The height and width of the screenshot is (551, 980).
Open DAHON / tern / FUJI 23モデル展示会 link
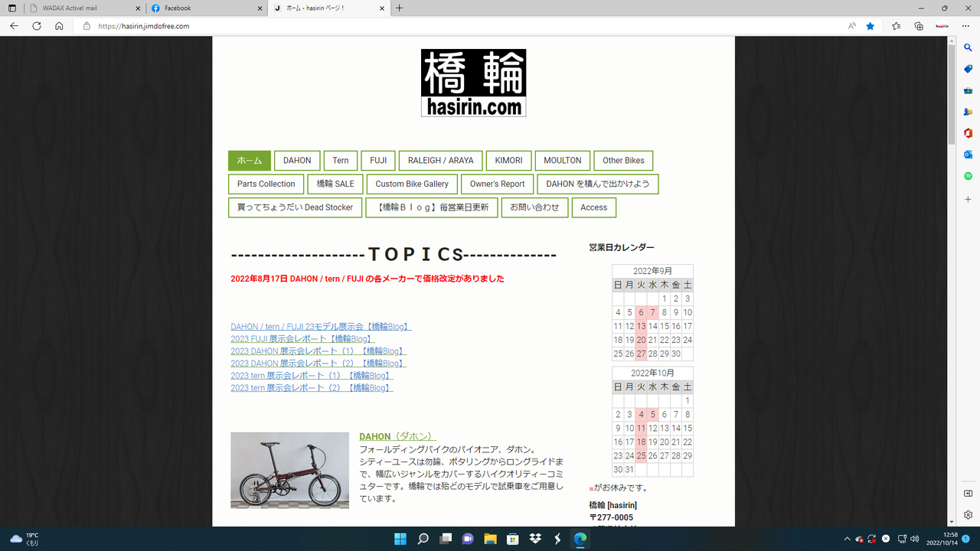pos(321,327)
